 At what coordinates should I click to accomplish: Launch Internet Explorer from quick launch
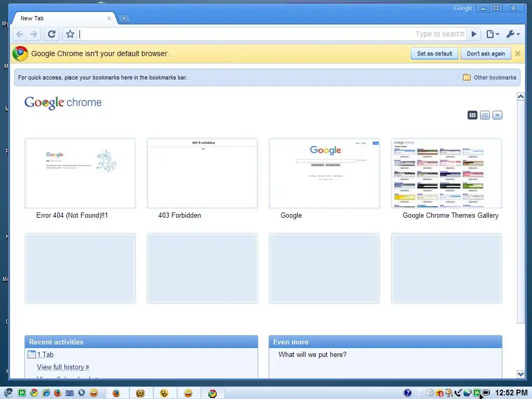tap(46, 393)
